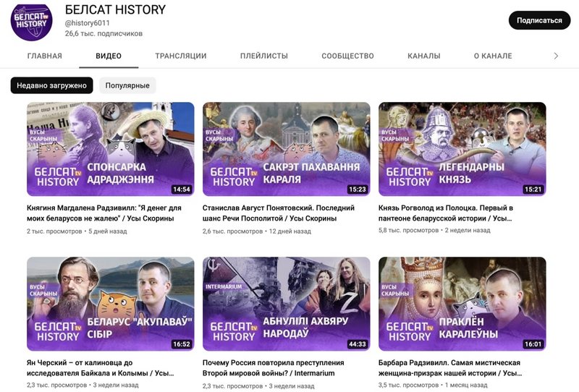Go to the СООБЩЕСТВО tab
Screen dimensions: 579x392
(x=347, y=56)
